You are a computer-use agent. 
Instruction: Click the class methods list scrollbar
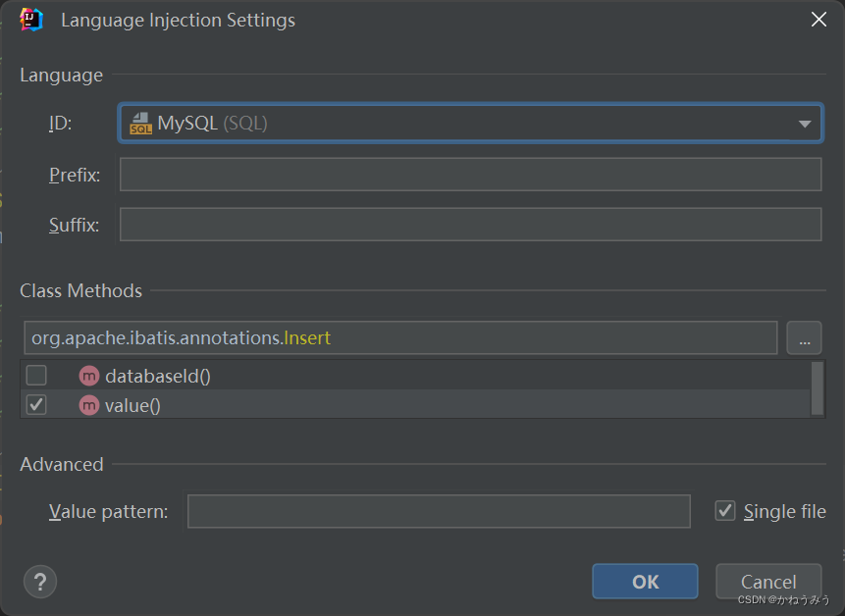[818, 388]
